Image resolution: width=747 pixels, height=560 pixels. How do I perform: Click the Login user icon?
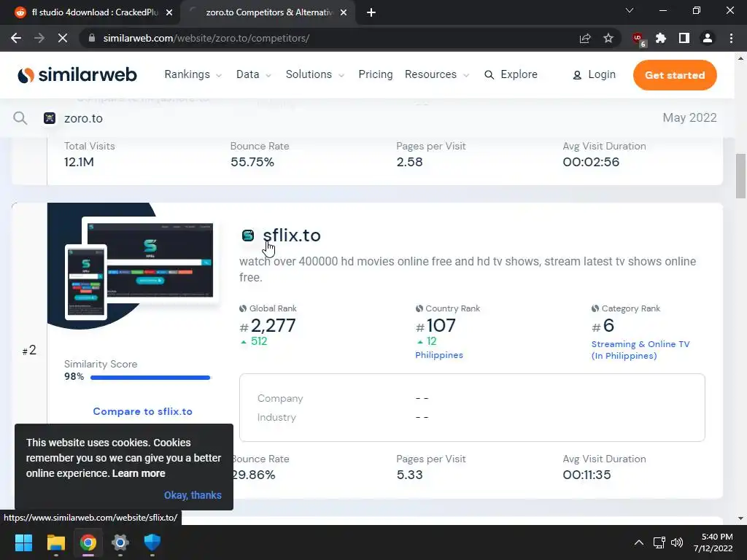(577, 75)
